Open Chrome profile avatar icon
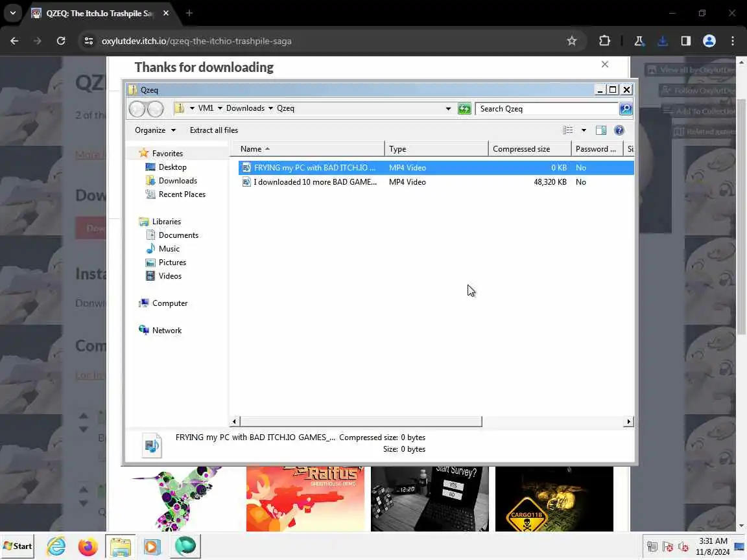Viewport: 747px width, 560px height. (709, 41)
